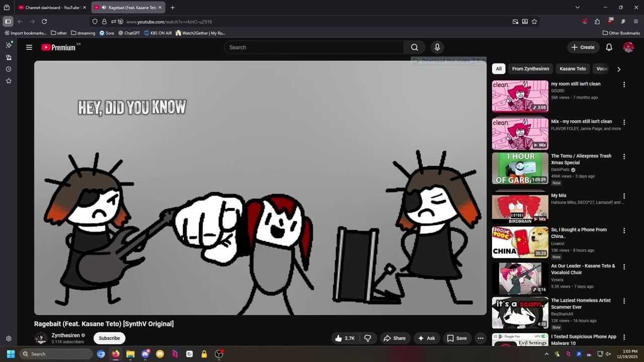Viewport: 644px width, 362px height.
Task: Open 'my room still isn't clean' thumbnail
Action: [x=520, y=96]
